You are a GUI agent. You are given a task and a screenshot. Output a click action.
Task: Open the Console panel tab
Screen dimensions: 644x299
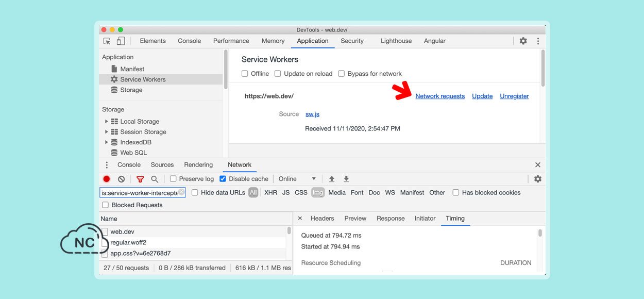click(x=190, y=41)
